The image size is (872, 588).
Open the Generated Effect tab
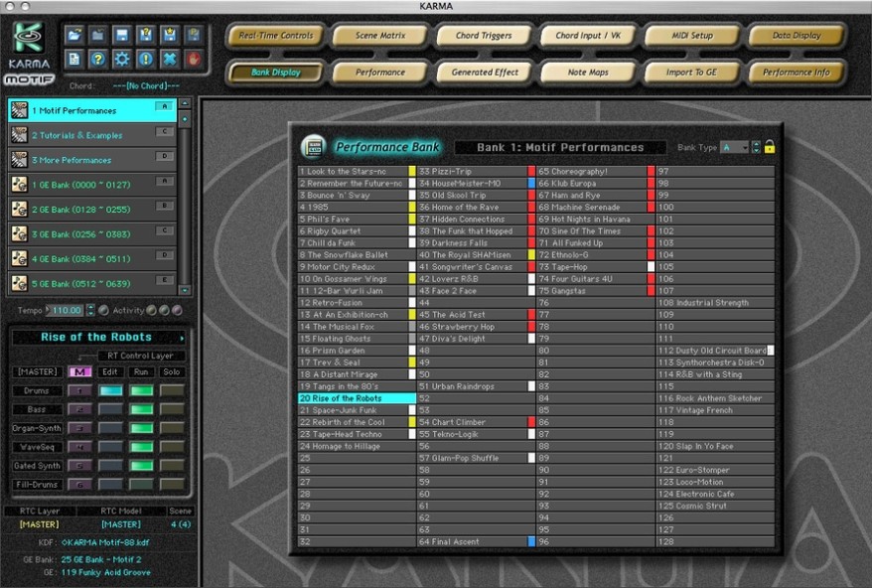coord(485,73)
